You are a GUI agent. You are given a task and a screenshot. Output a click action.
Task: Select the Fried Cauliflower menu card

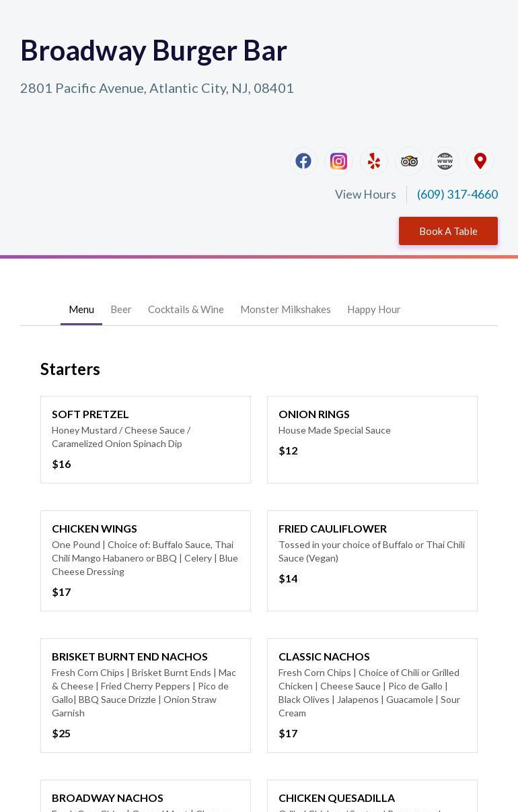click(372, 561)
